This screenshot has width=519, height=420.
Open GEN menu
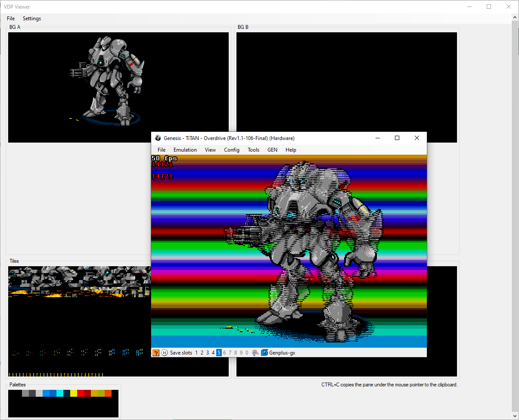pyautogui.click(x=273, y=150)
